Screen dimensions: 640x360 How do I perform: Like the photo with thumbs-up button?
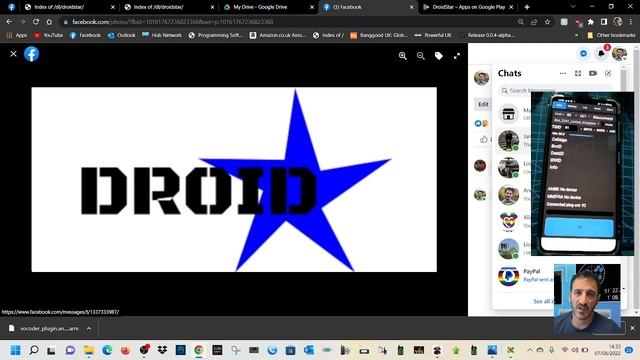(x=484, y=139)
